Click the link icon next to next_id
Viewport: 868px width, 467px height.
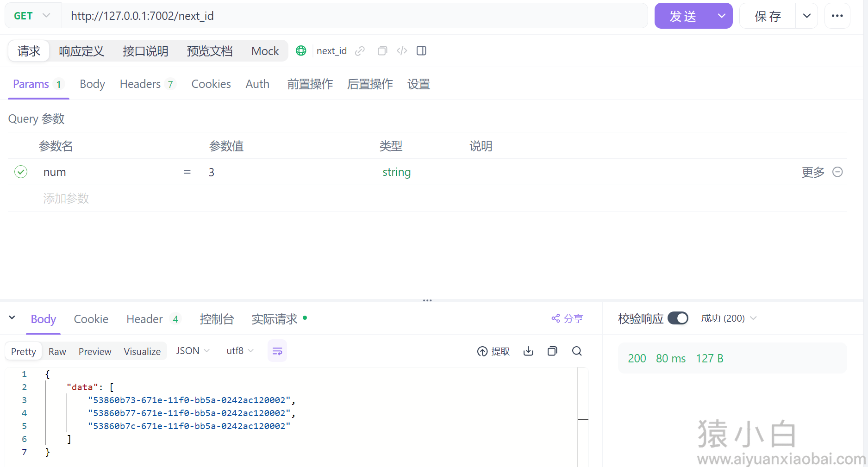coord(360,51)
